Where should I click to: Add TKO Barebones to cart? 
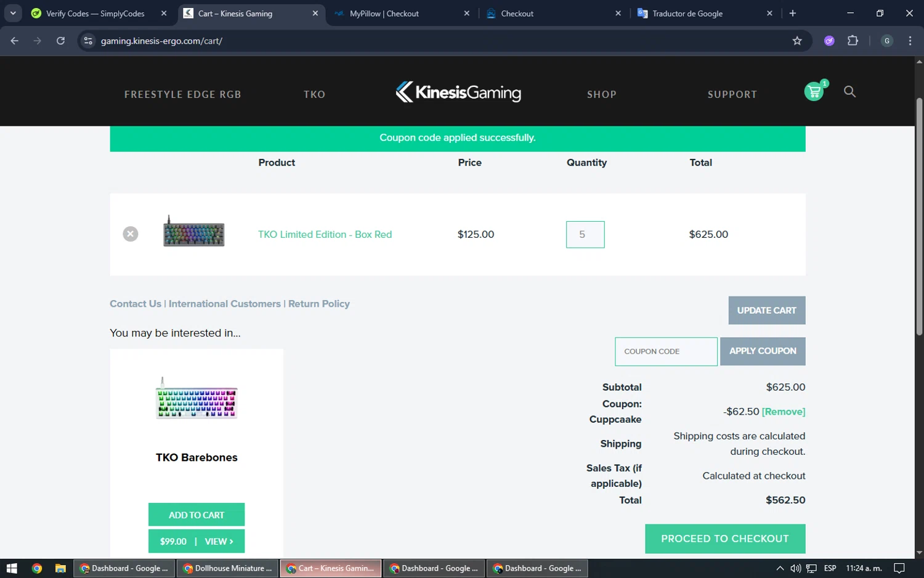pos(197,515)
